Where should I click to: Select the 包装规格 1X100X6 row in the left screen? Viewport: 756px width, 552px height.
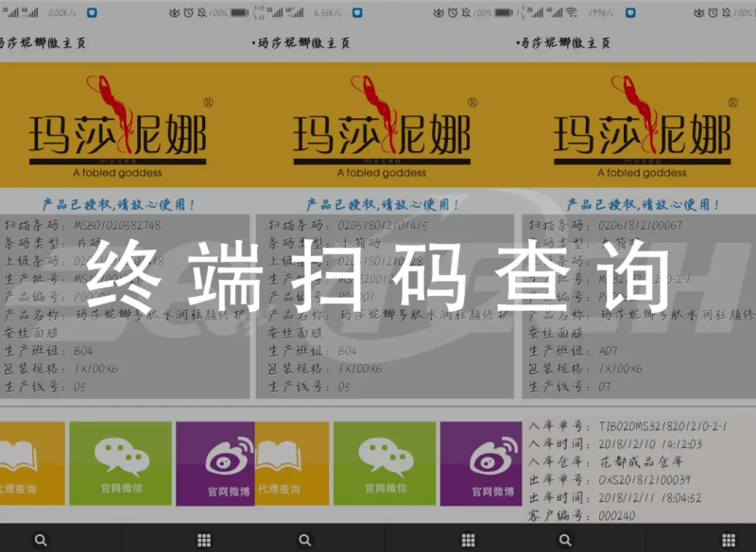pos(60,370)
